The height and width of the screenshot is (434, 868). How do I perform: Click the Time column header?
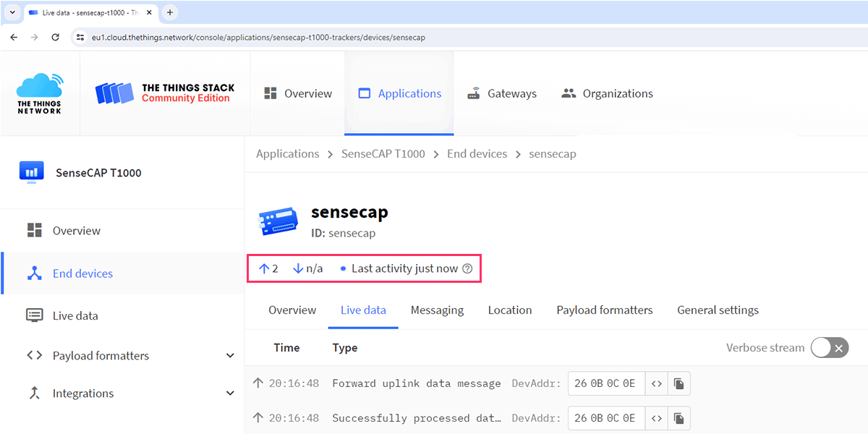(286, 348)
